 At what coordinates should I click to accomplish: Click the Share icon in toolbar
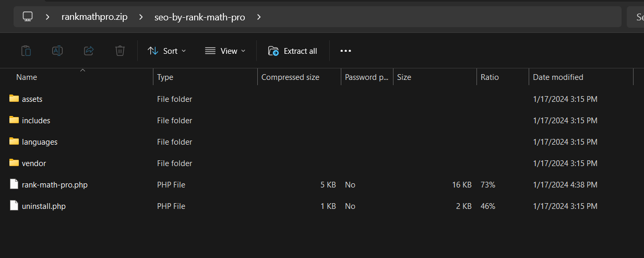(89, 51)
